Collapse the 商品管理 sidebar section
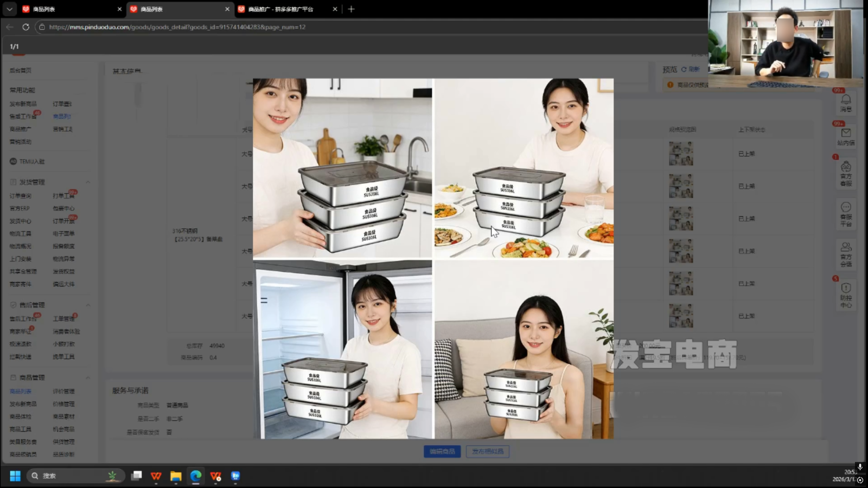This screenshot has width=868, height=488. [88, 377]
